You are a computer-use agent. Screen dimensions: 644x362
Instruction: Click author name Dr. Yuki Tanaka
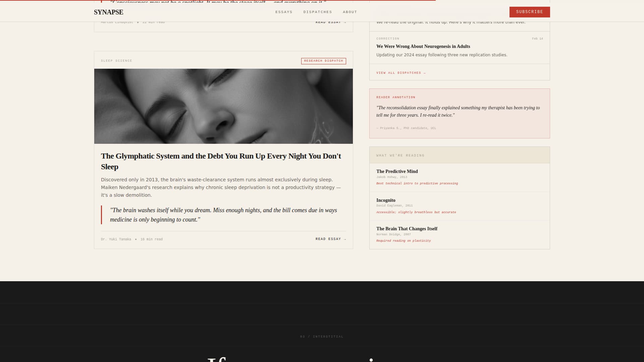click(116, 239)
